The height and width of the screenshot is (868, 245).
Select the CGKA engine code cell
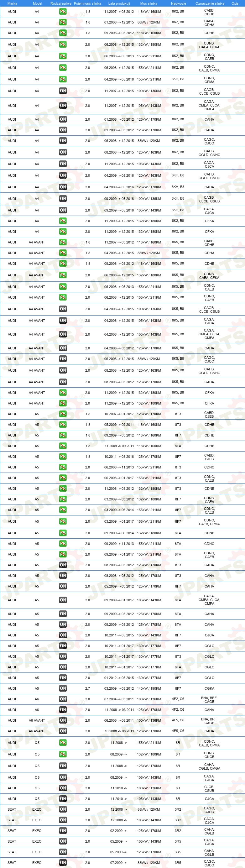(x=209, y=688)
